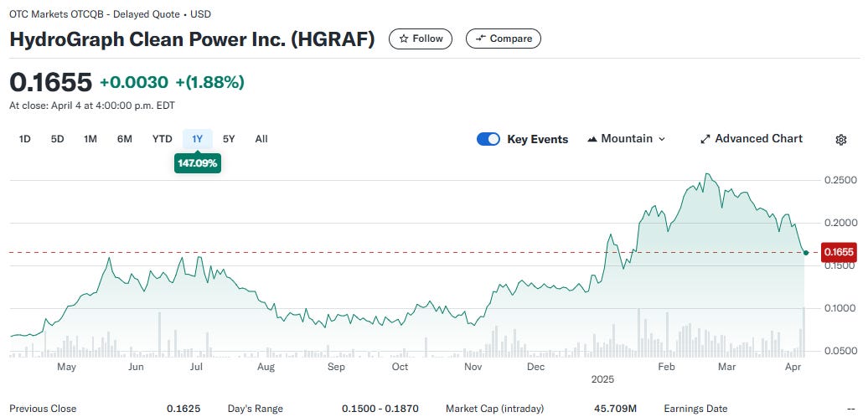
Task: Click the Feb x-axis label
Action: [x=666, y=368]
